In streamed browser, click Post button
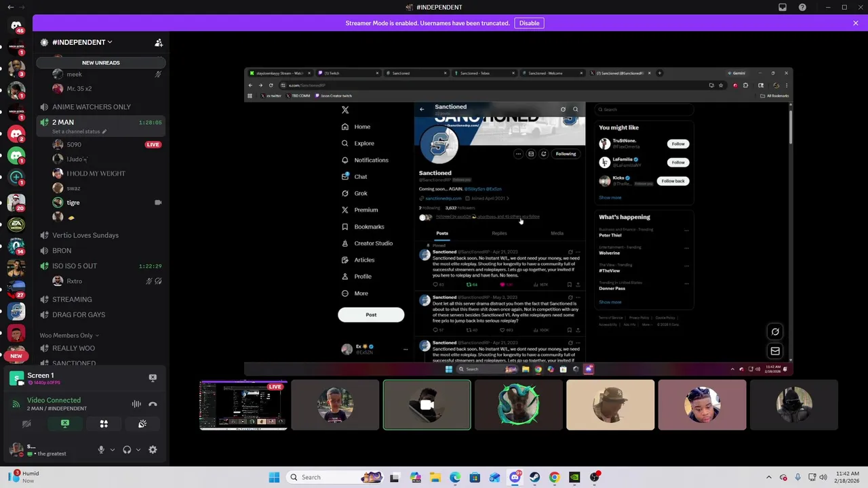 coord(371,314)
